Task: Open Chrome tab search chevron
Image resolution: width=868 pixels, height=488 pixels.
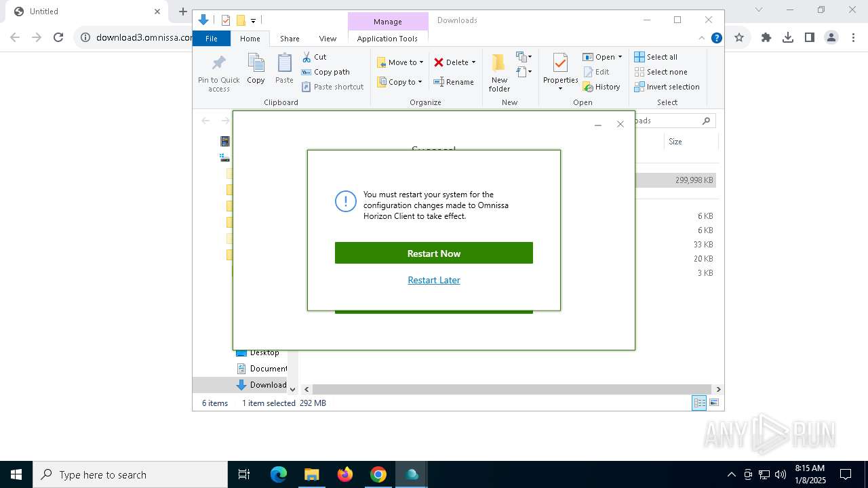Action: coord(759,9)
